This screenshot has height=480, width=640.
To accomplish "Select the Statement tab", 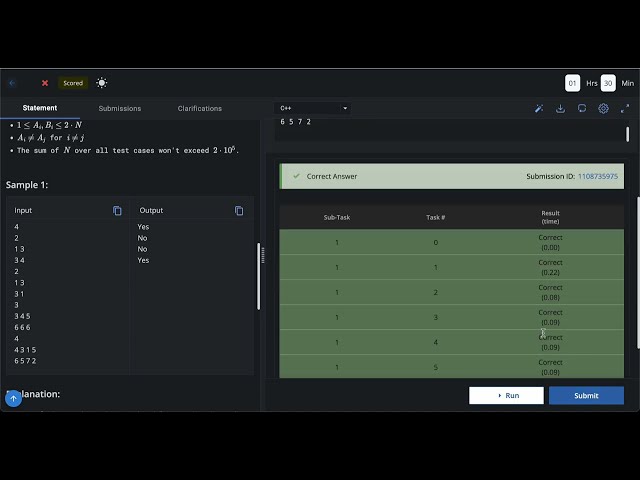I will [x=40, y=108].
